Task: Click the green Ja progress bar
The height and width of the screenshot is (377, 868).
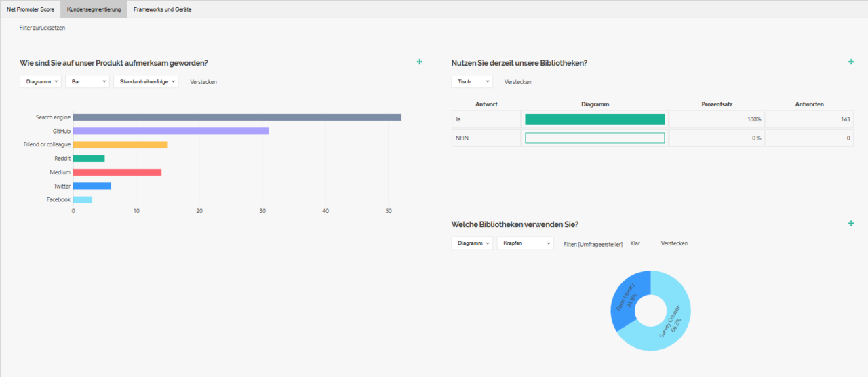Action: pyautogui.click(x=595, y=119)
